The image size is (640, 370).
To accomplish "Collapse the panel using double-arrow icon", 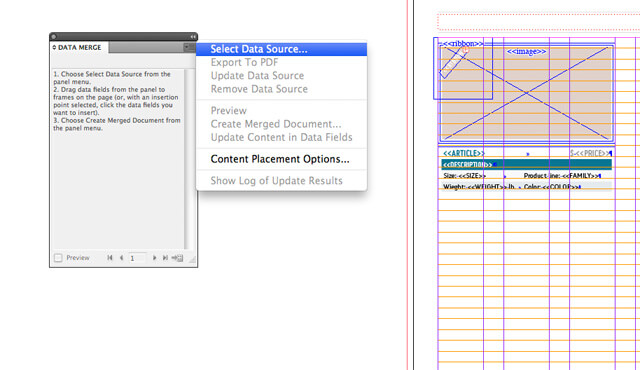I will coord(193,37).
